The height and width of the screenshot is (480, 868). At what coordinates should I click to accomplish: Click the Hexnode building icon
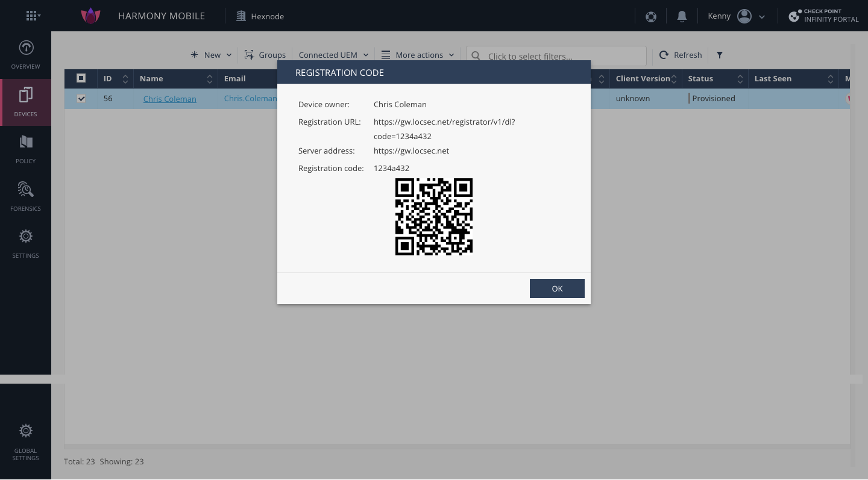point(241,16)
